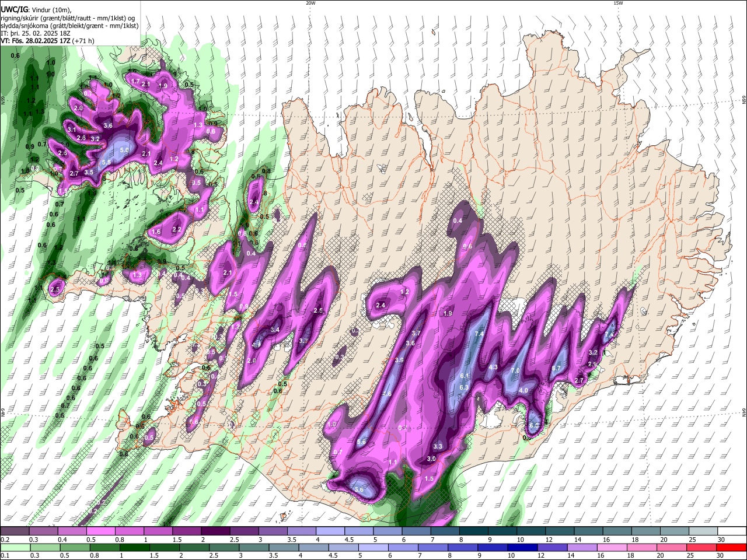Click the '4.6' snowfall value on the map
The height and width of the screenshot is (560, 747).
pos(387,394)
